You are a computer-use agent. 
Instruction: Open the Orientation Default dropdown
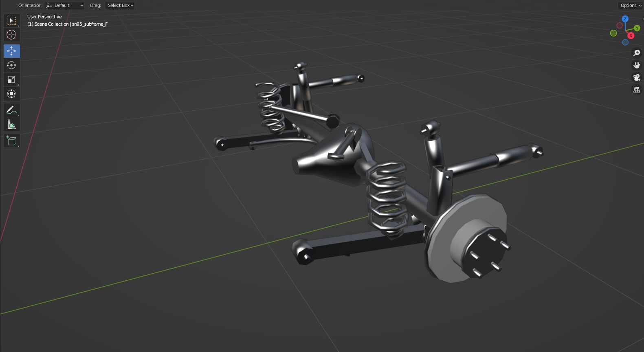pyautogui.click(x=65, y=5)
